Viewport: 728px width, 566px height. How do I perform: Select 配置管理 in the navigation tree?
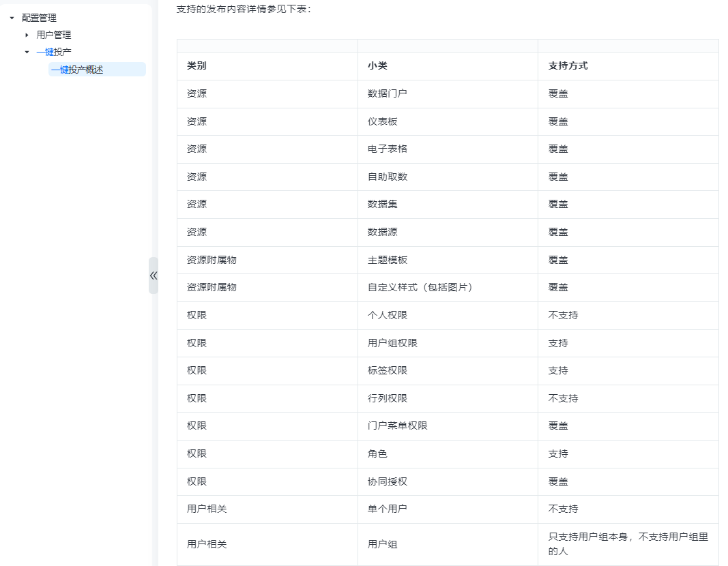click(x=39, y=18)
